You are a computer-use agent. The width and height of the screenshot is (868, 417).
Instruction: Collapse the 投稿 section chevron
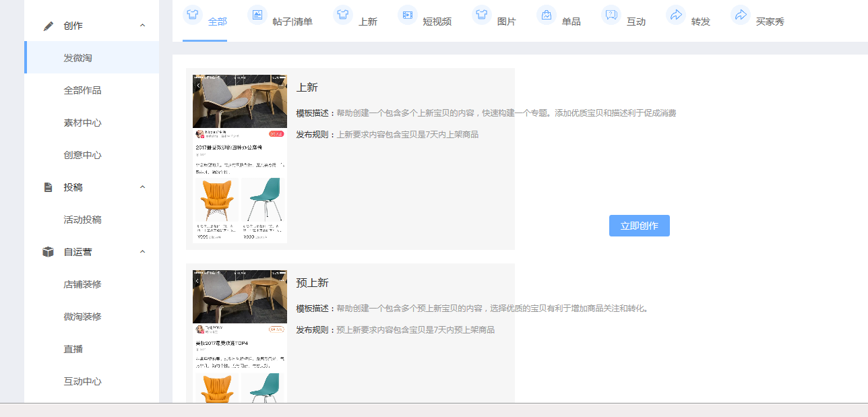[142, 187]
